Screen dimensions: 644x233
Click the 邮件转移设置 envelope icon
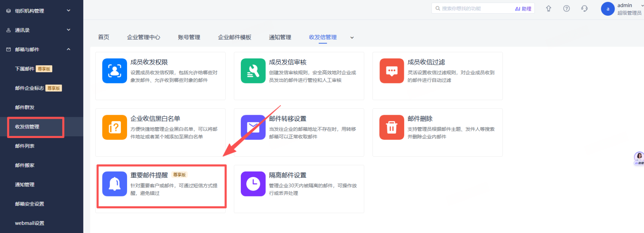pyautogui.click(x=253, y=127)
